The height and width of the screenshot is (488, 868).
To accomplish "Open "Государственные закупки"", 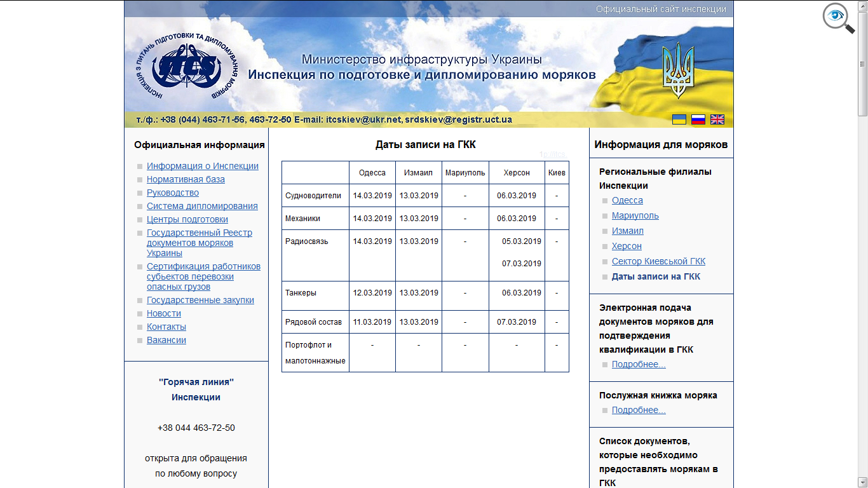I will [200, 299].
